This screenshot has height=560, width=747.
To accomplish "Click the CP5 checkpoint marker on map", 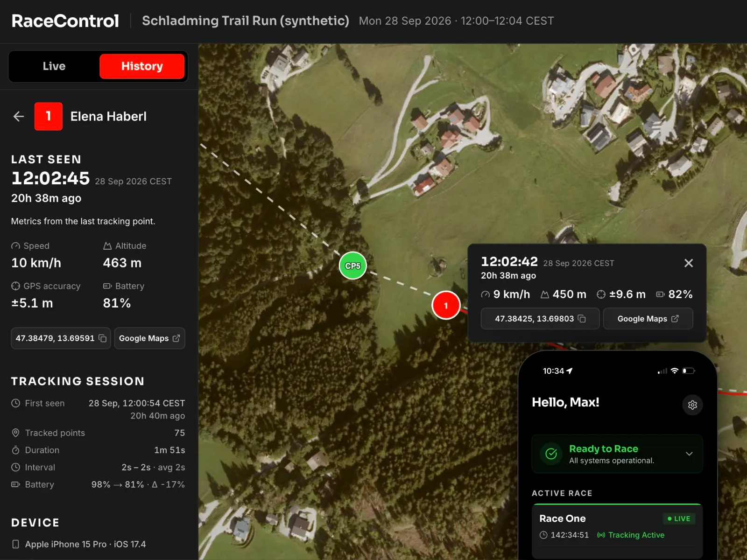I will 353,266.
